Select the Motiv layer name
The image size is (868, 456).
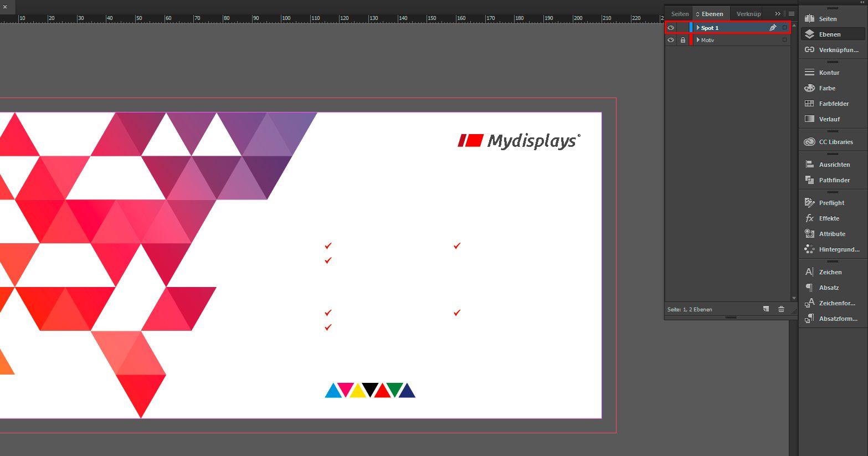pos(707,40)
